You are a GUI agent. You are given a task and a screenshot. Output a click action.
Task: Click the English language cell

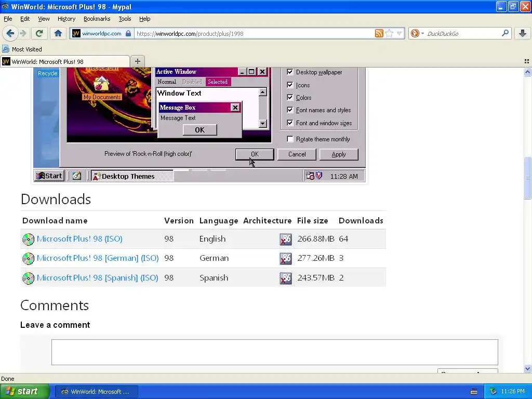tap(212, 239)
